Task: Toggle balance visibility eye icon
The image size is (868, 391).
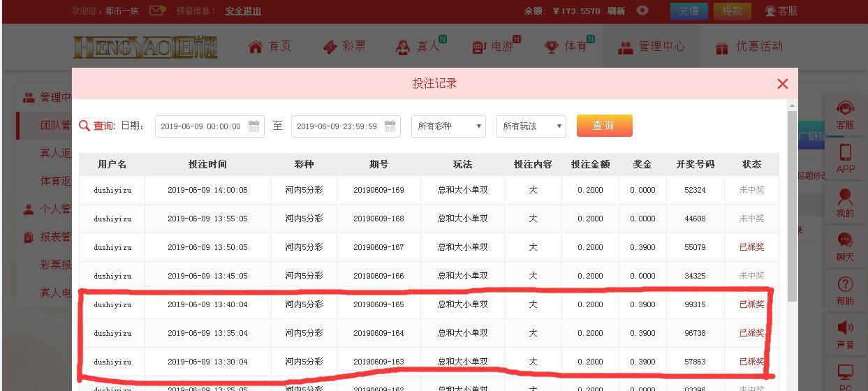Action: click(642, 10)
